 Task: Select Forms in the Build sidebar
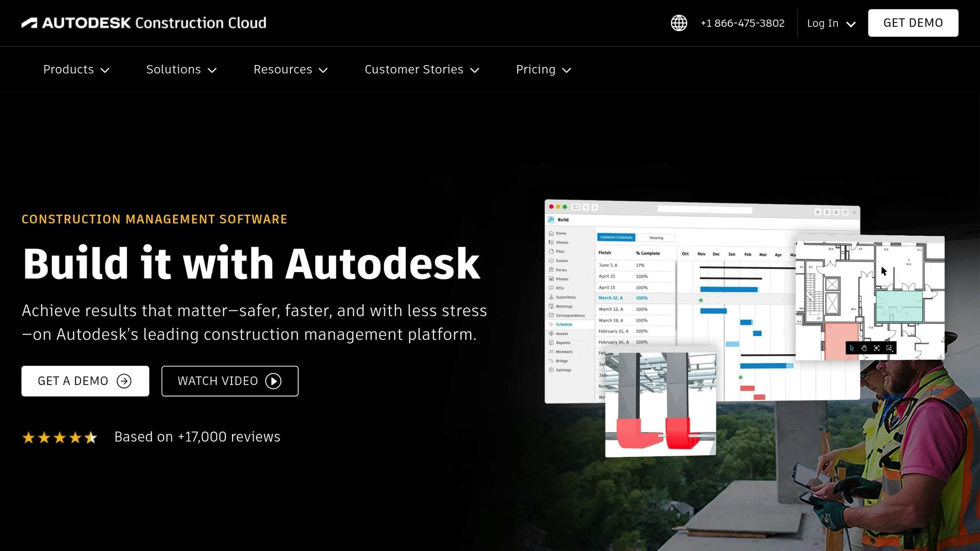[558, 270]
